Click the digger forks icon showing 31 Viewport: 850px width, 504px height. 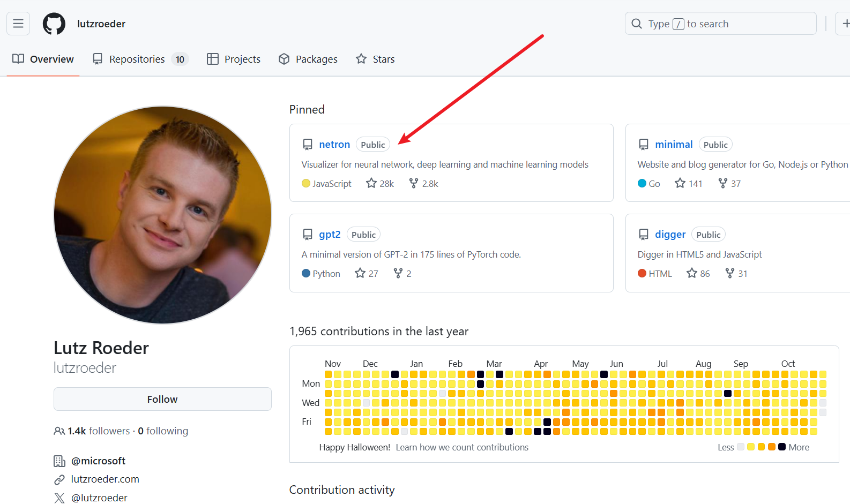point(730,273)
